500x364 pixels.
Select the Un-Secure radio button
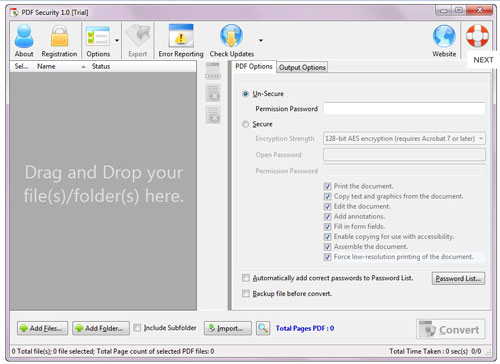(246, 94)
